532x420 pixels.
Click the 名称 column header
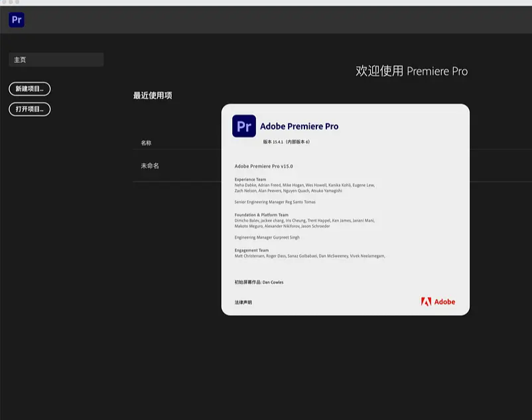[x=146, y=143]
